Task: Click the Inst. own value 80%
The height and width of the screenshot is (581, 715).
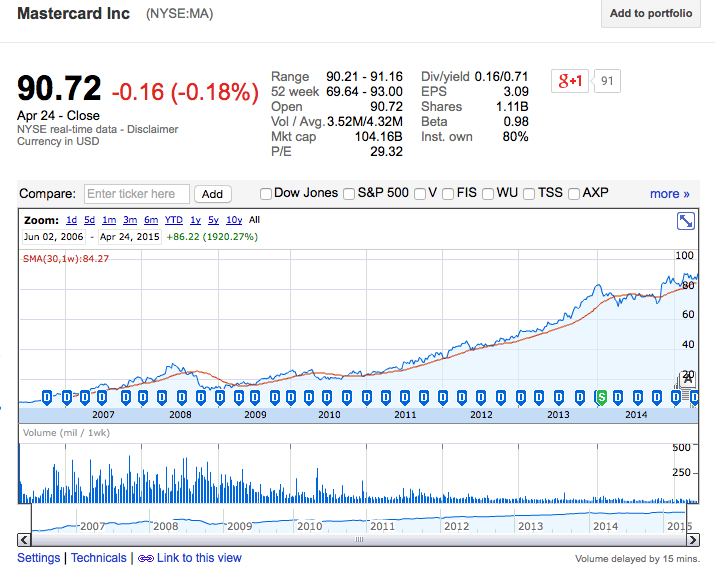Action: (x=515, y=136)
